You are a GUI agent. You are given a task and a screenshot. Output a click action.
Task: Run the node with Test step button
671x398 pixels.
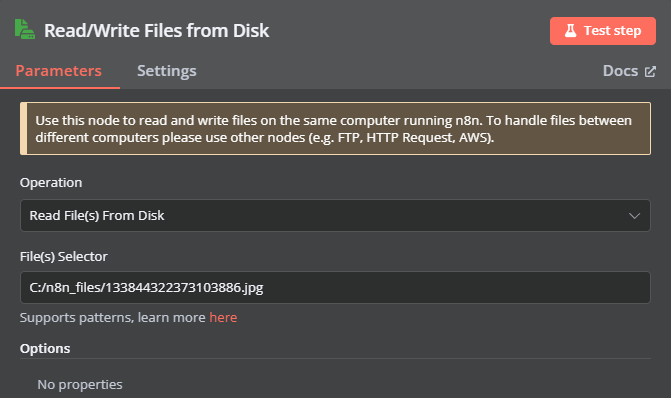[x=603, y=31]
